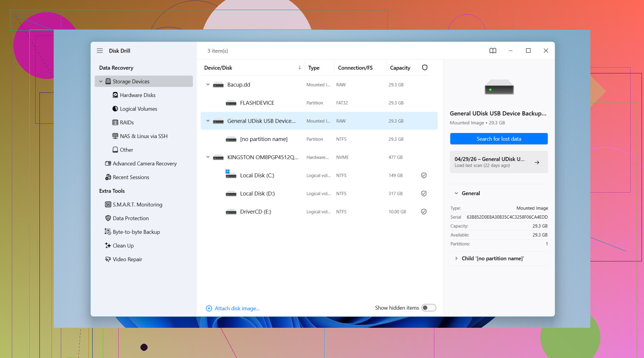Toggle the Show hidden items switch
The image size is (644, 358).
pyautogui.click(x=428, y=308)
